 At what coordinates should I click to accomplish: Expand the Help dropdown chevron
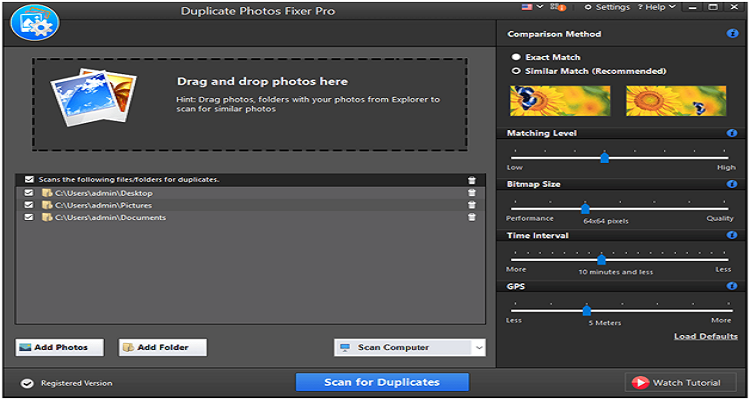pos(673,7)
